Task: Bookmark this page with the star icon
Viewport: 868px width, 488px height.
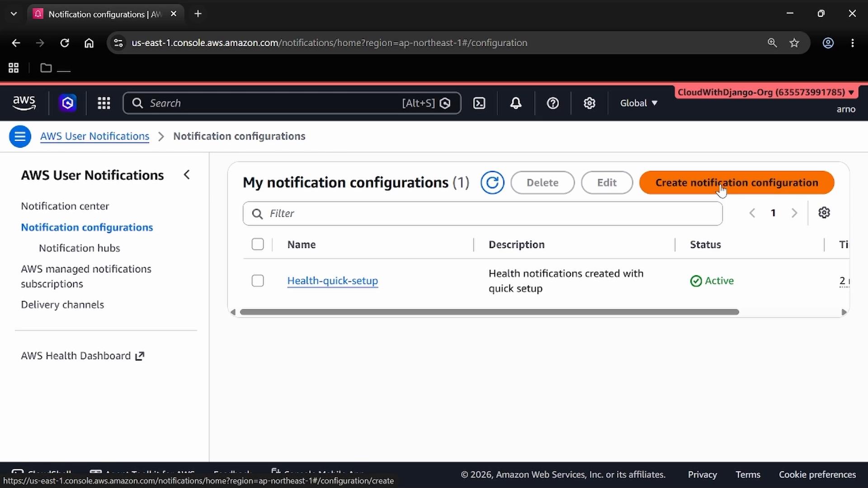Action: (794, 43)
